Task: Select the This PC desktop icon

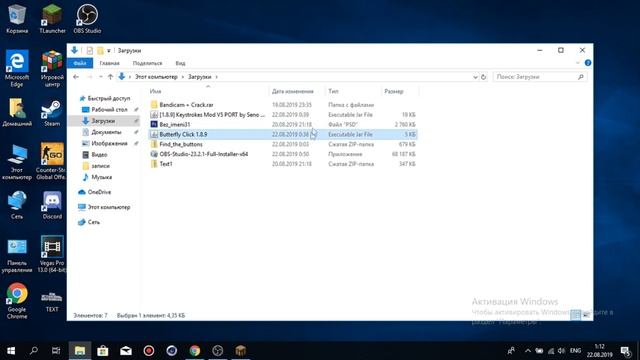Action: [x=17, y=161]
